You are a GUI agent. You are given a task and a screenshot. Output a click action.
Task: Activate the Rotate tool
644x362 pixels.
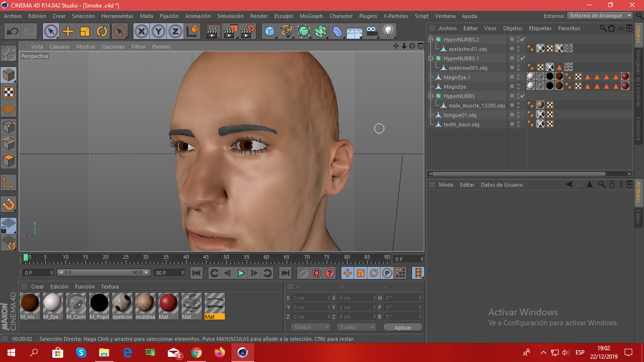[102, 32]
